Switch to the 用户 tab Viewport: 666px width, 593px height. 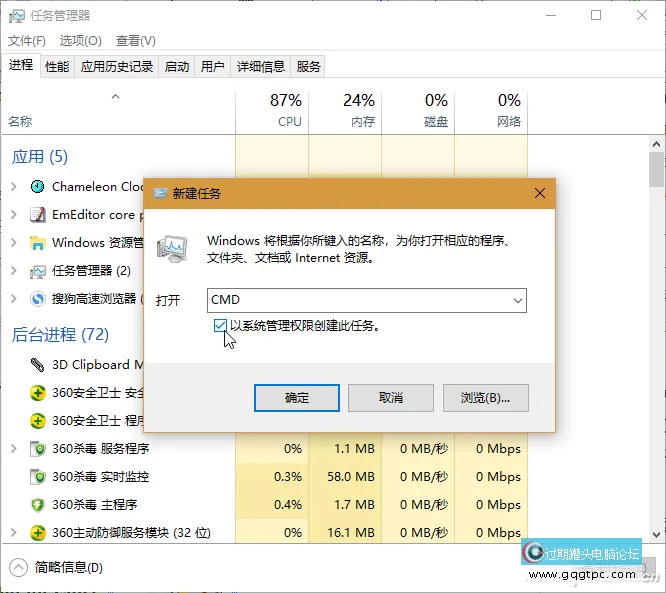(212, 67)
